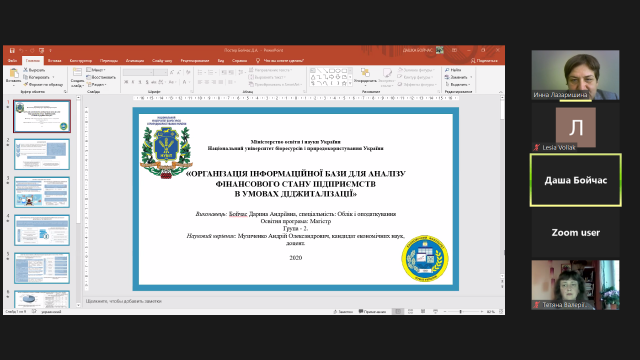This screenshot has width=640, height=360.
Task: Open Заливка фигуры shape fill dropdown
Action: (x=416, y=70)
